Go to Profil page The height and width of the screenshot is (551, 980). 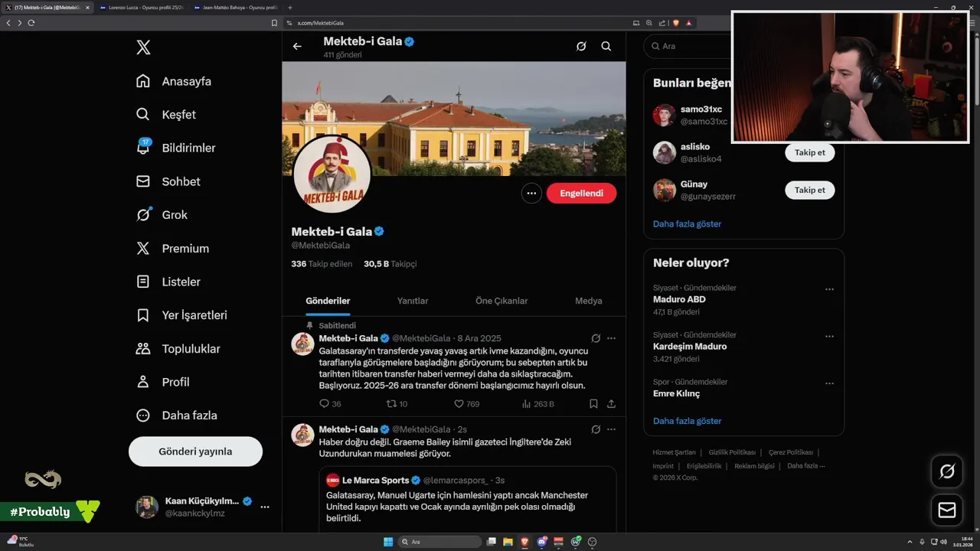coord(162,382)
